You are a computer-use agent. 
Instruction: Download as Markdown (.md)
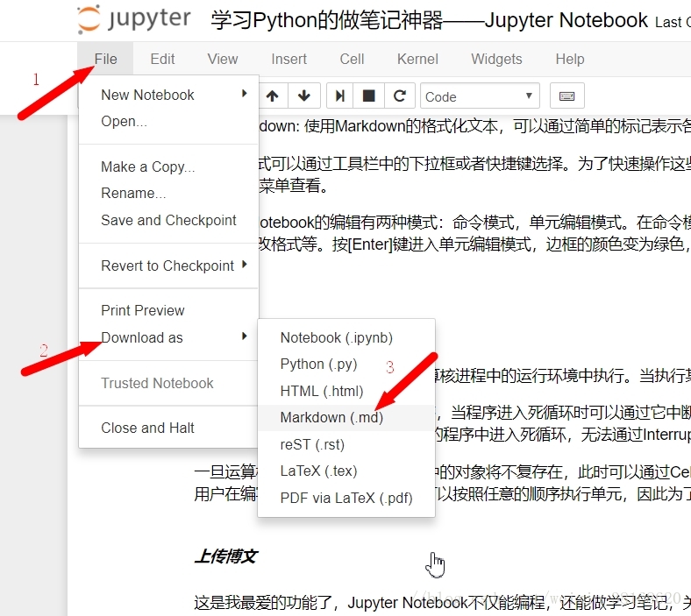(346, 417)
